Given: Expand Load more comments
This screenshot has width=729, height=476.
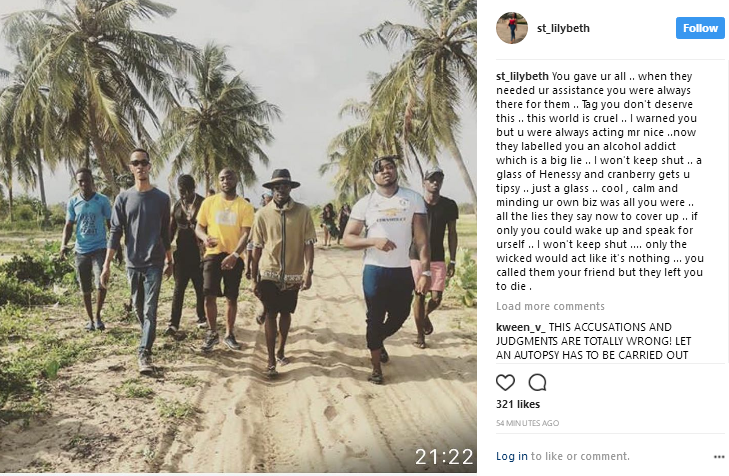Looking at the screenshot, I should click(550, 306).
